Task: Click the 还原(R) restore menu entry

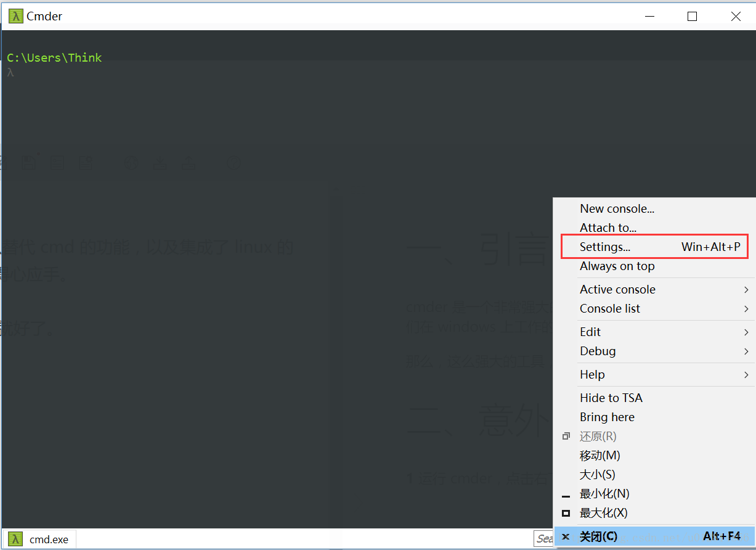Action: coord(654,436)
